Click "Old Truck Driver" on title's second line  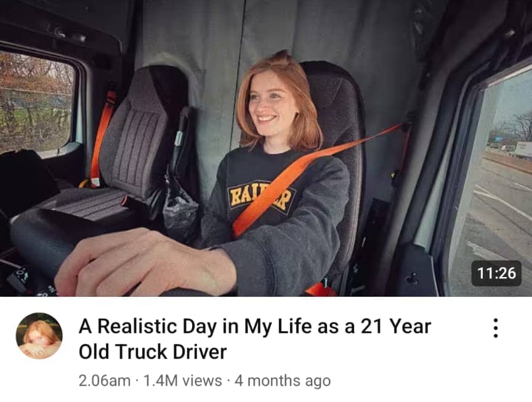coord(153,352)
